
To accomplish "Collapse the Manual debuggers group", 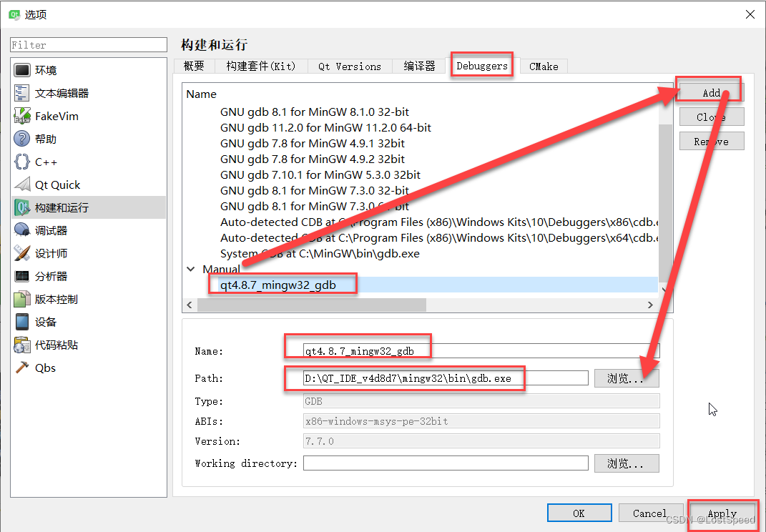I will pos(190,269).
